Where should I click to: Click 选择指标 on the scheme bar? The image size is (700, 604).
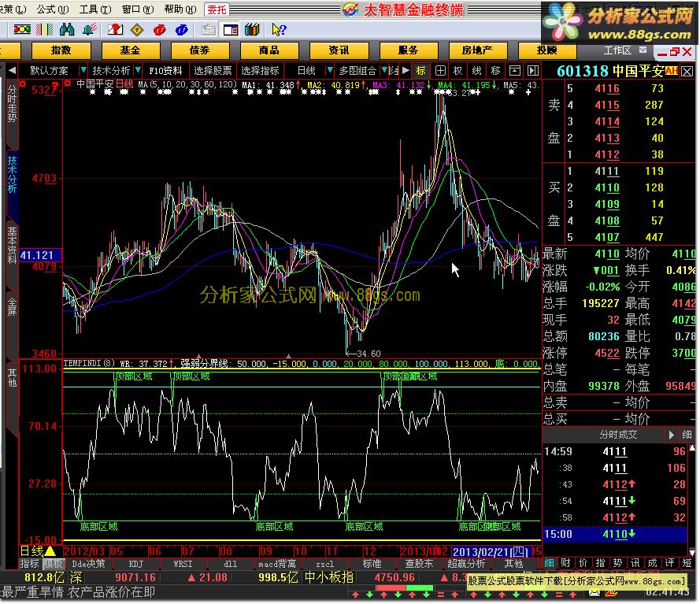click(260, 71)
